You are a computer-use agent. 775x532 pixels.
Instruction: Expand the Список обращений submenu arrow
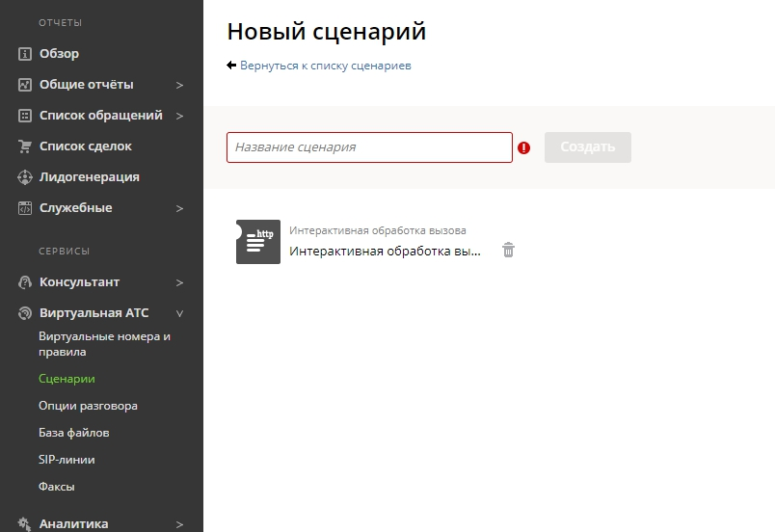180,116
